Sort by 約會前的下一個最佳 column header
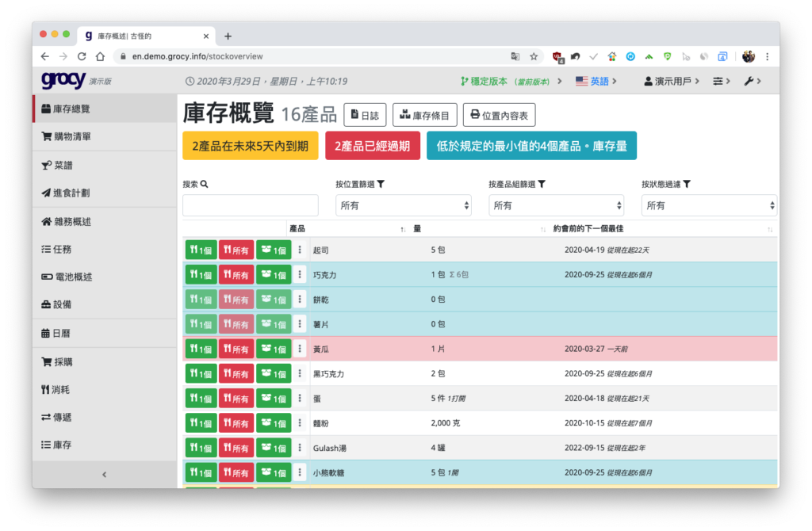 coord(663,229)
